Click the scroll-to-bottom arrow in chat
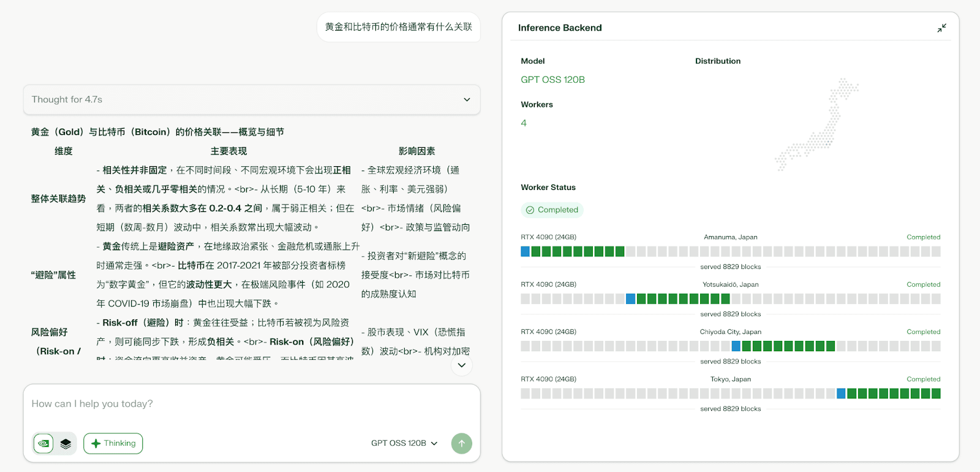980x472 pixels. (461, 365)
